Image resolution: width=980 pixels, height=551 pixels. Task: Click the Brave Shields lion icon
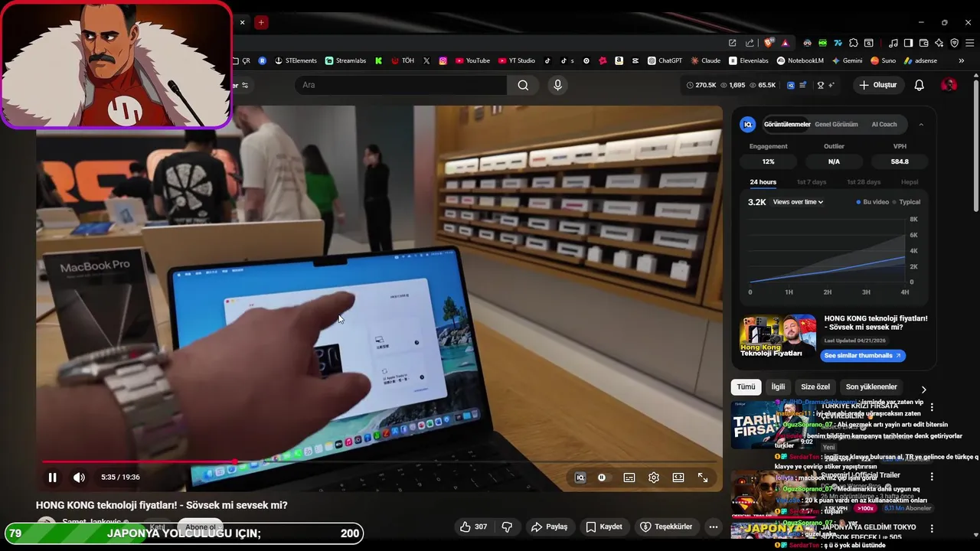[769, 43]
